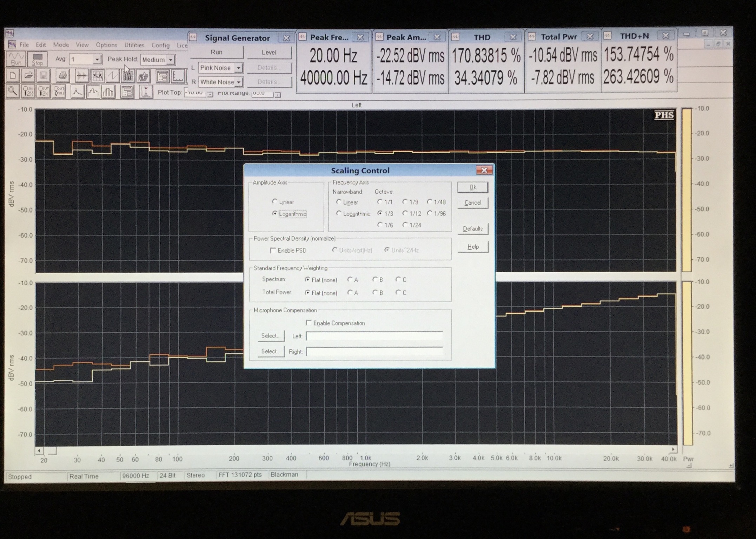Click the open file folder icon
Viewport: 756px width, 539px height.
coord(28,76)
